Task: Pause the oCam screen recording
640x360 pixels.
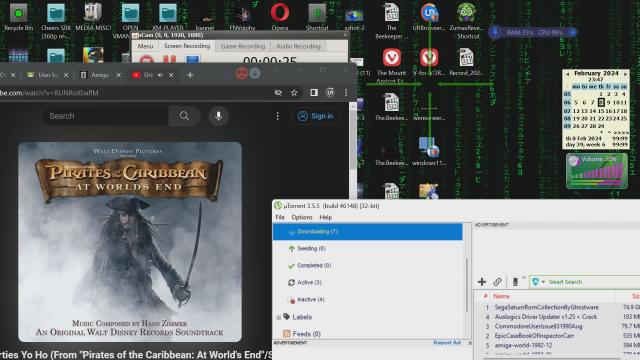Action: point(169,60)
